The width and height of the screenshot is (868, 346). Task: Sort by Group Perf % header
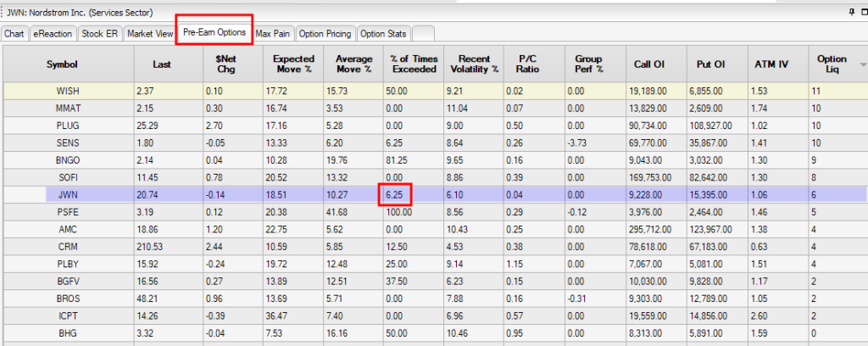pos(595,64)
